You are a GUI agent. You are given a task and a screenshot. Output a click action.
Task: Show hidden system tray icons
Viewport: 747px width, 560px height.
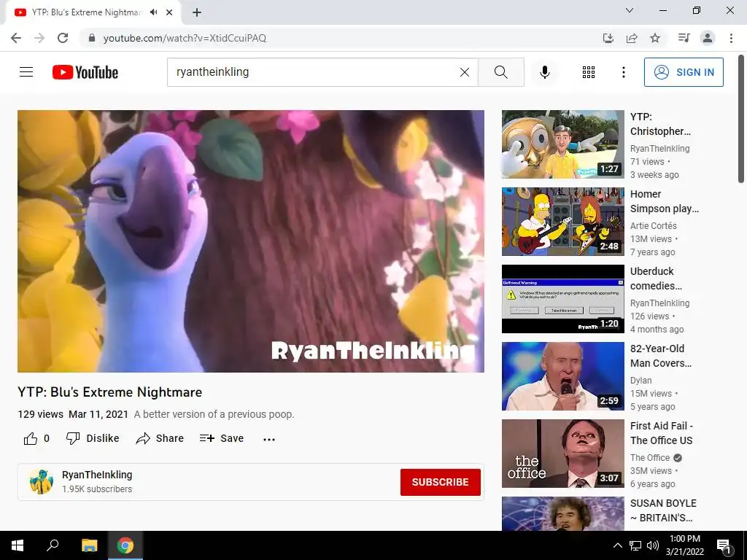click(617, 545)
